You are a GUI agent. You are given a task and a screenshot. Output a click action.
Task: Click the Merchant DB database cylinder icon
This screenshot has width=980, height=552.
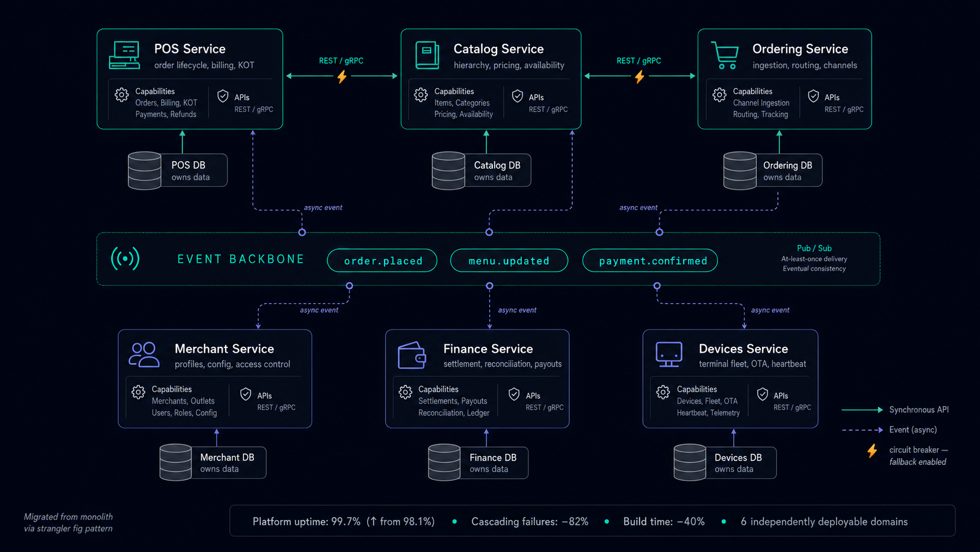176,462
